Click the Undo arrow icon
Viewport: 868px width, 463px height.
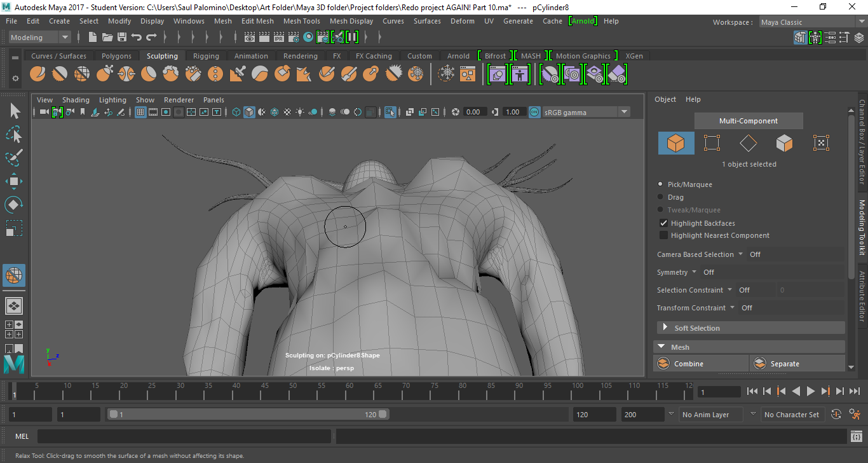(x=136, y=38)
